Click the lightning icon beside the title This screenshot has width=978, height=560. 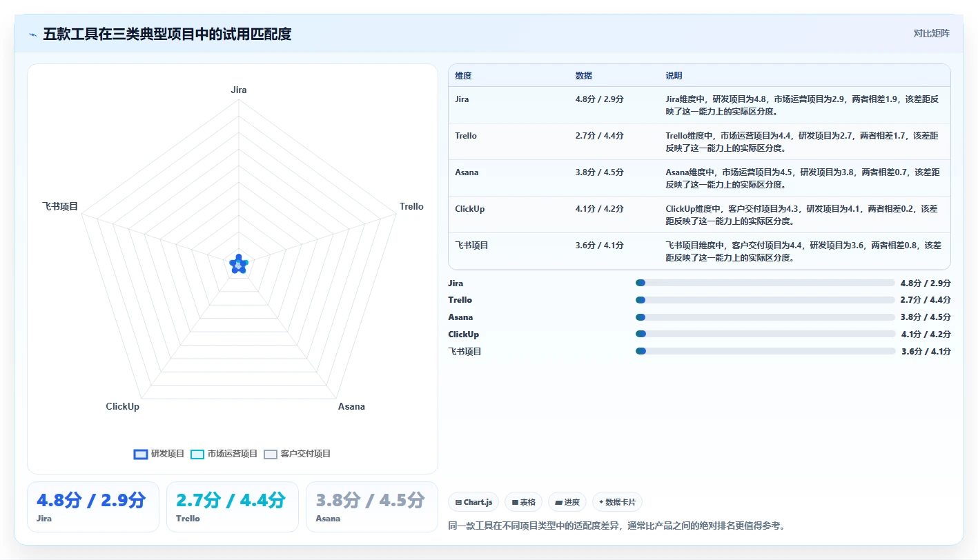pyautogui.click(x=32, y=34)
